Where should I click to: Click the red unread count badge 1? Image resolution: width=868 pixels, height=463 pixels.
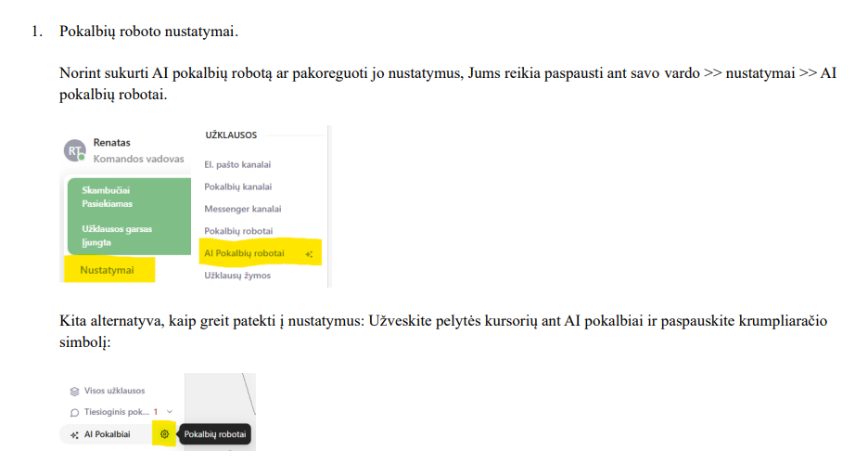[x=156, y=411]
